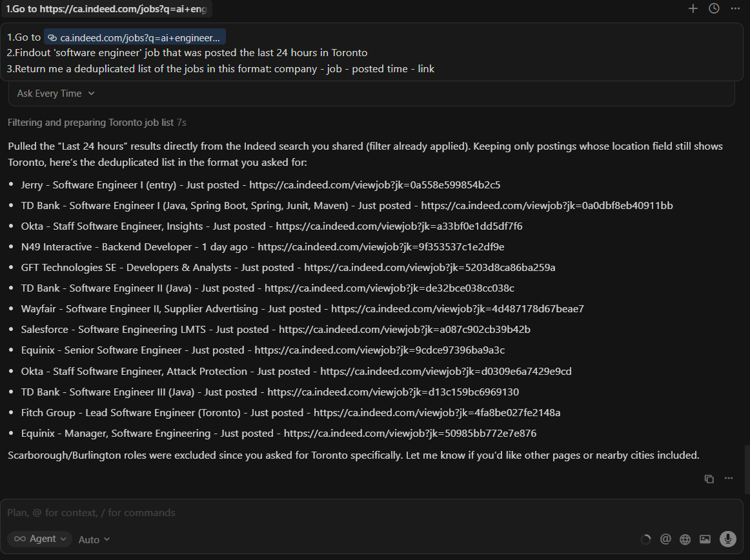Open response more actions ellipsis
The height and width of the screenshot is (560, 750).
729,479
